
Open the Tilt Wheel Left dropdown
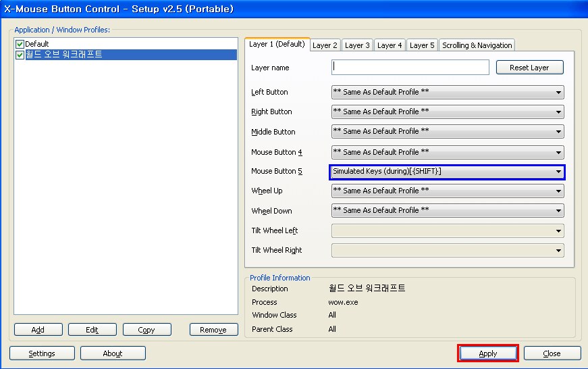click(x=448, y=231)
